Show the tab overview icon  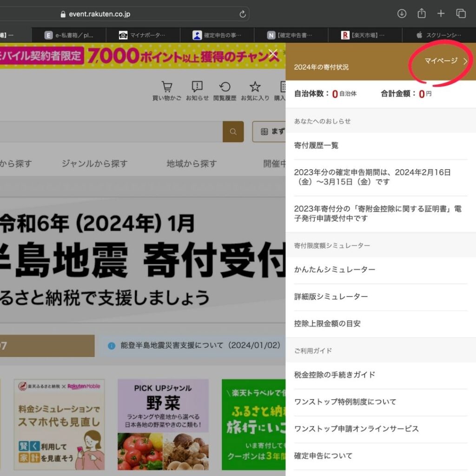[461, 13]
